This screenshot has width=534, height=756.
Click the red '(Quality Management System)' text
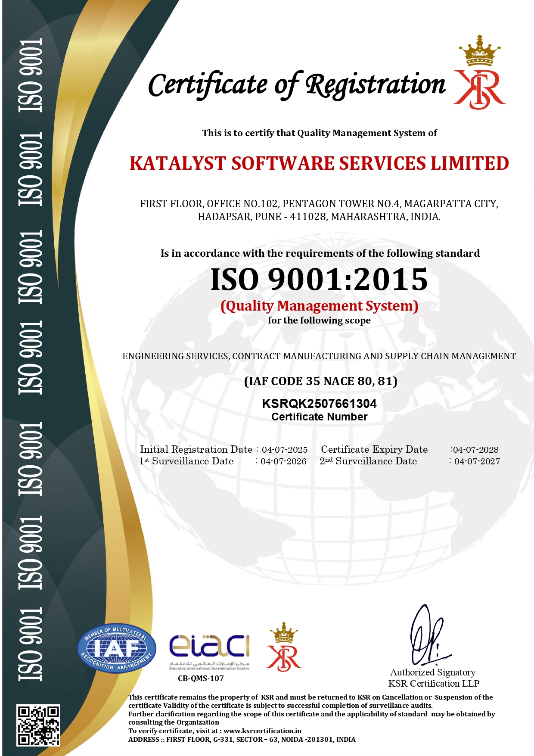pos(319,306)
